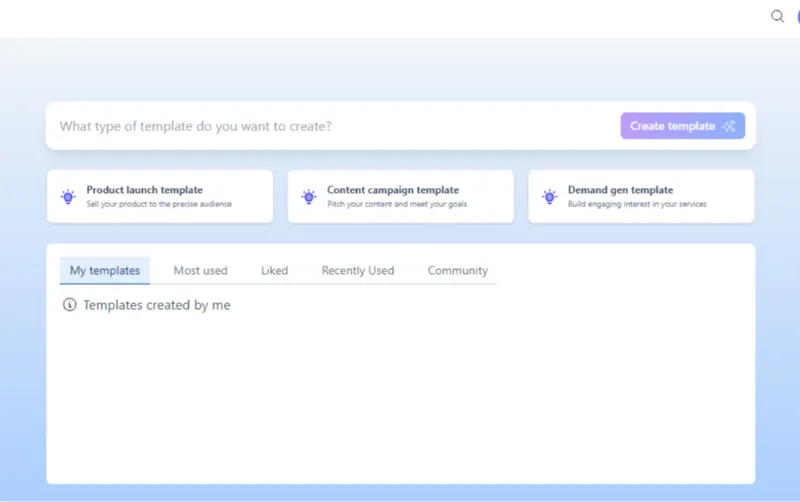Viewport: 800px width, 502px height.
Task: Click the 'Templates created by me' text
Action: coord(157,305)
